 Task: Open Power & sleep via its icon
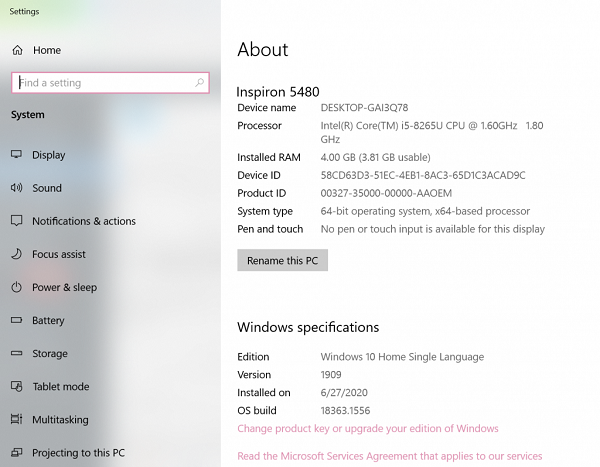(17, 287)
